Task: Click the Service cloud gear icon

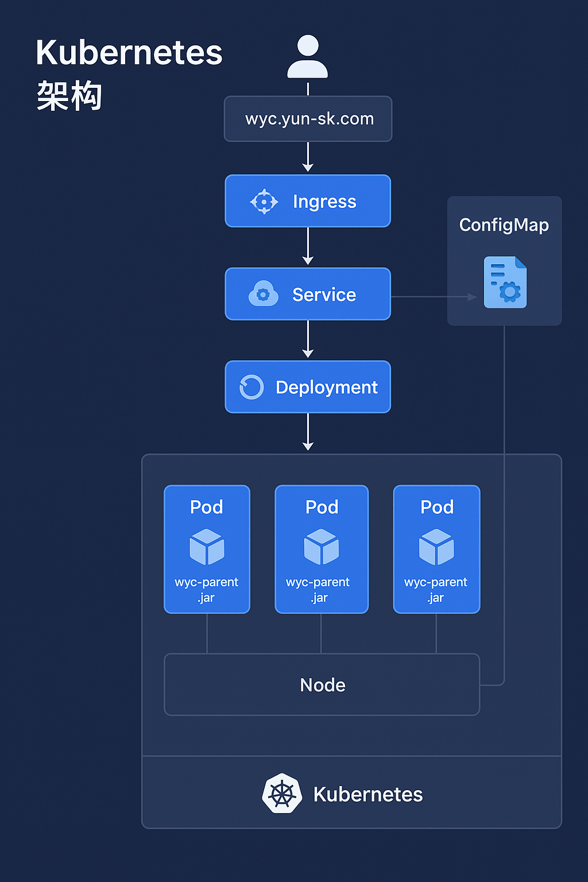Action: coord(263,294)
